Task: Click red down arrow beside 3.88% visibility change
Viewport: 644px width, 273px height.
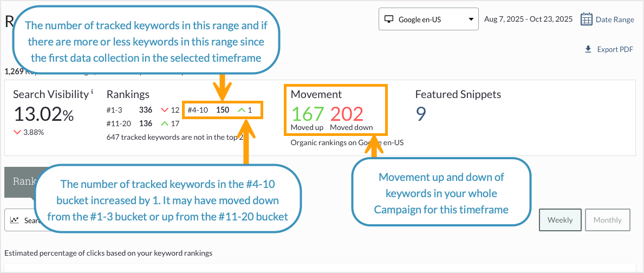Action: coord(17,132)
